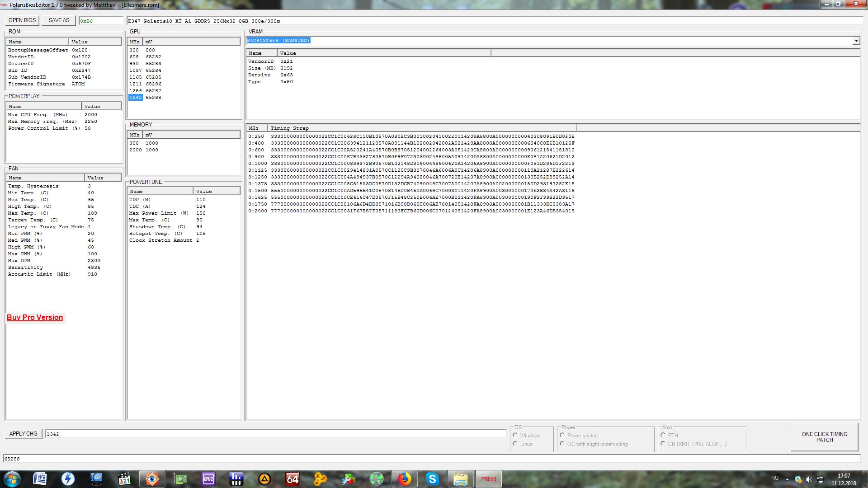
Task: Click ONE CLICK TIMING PATCH button
Action: [x=824, y=437]
